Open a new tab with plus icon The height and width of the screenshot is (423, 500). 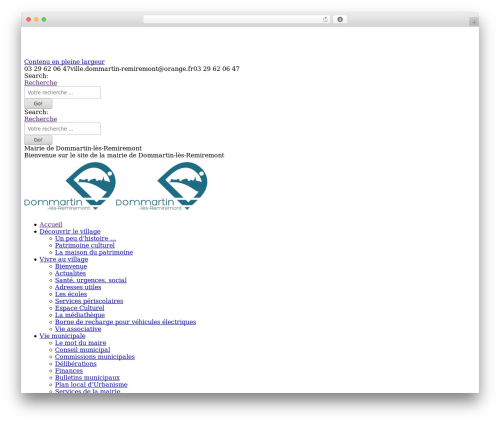[x=474, y=22]
